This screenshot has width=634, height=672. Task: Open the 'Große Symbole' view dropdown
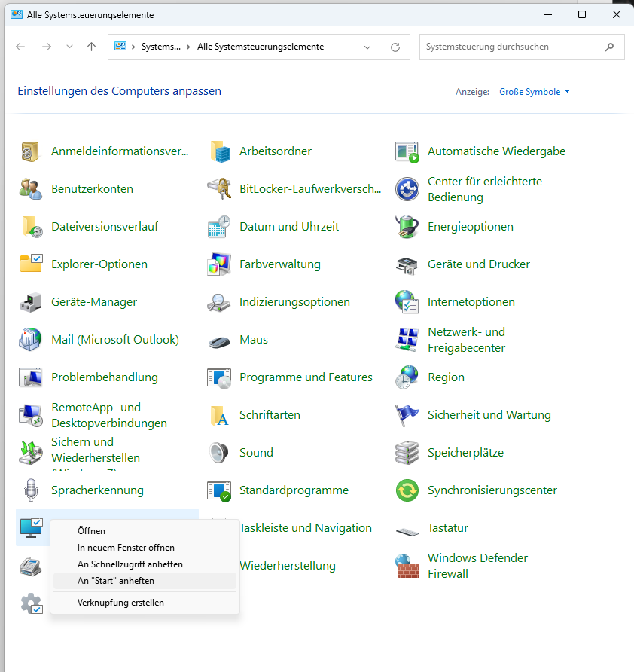pos(535,91)
